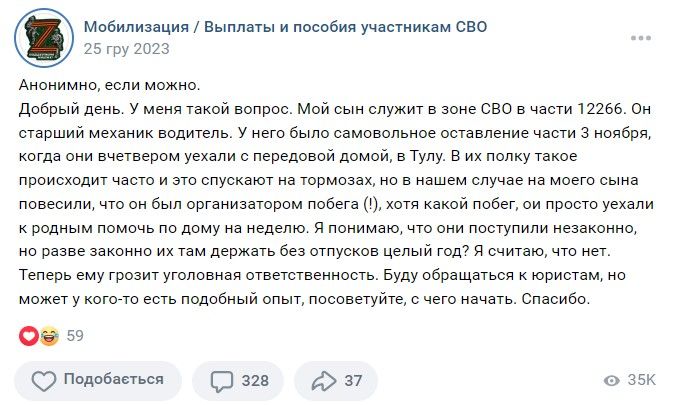Image resolution: width=677 pixels, height=405 pixels.
Task: Toggle the heart icon to like post
Action: [44, 380]
